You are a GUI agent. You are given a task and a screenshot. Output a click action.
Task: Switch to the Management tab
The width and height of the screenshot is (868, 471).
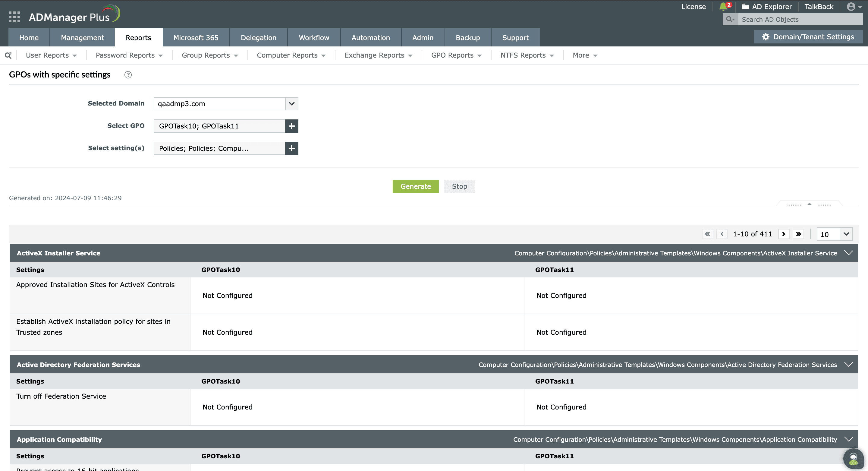tap(82, 37)
